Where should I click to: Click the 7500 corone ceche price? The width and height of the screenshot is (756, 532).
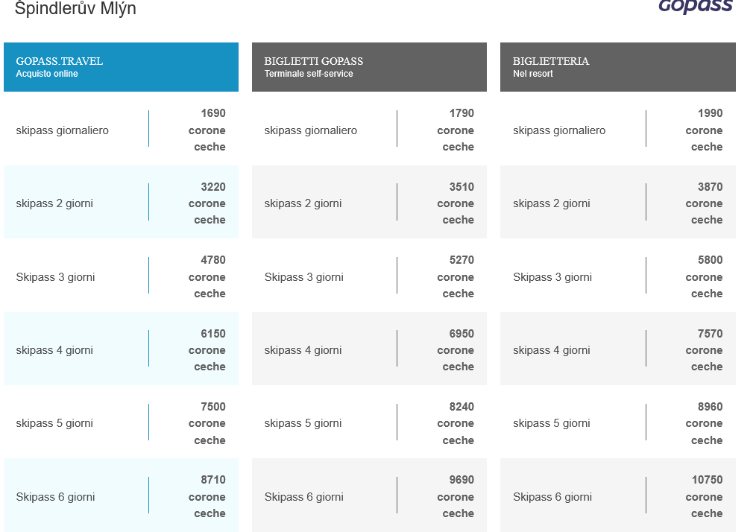click(x=207, y=423)
